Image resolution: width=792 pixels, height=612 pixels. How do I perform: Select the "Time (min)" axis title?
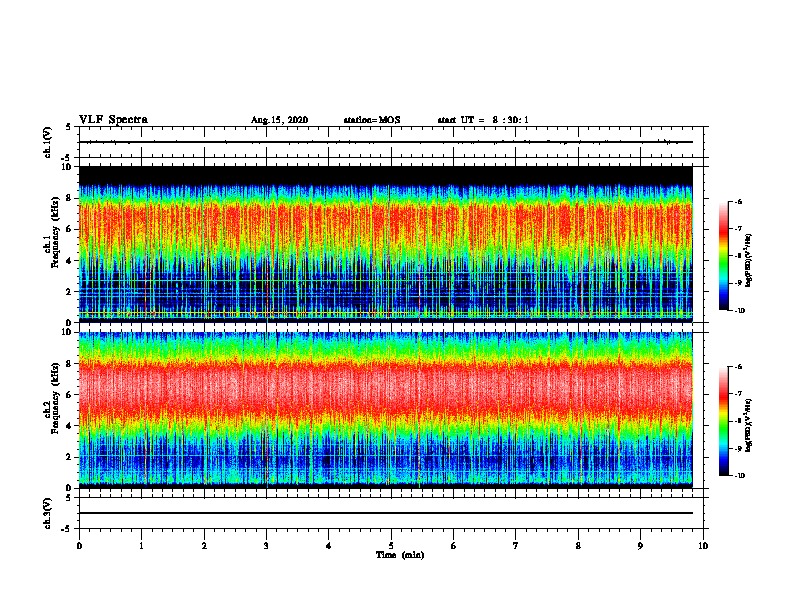[400, 555]
